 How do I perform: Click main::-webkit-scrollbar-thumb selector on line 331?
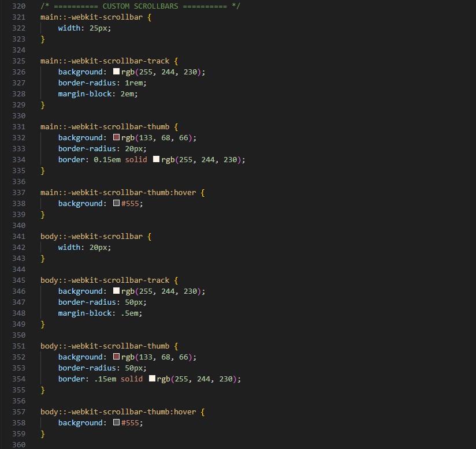pos(105,127)
